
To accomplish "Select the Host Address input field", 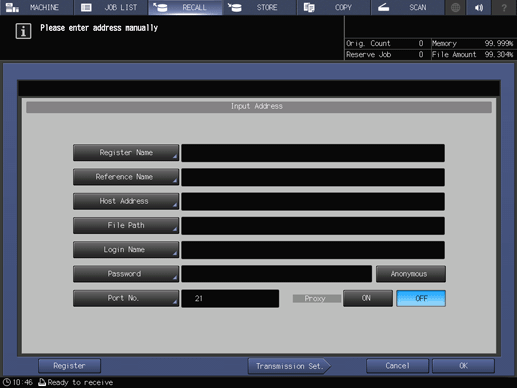I will tap(313, 202).
